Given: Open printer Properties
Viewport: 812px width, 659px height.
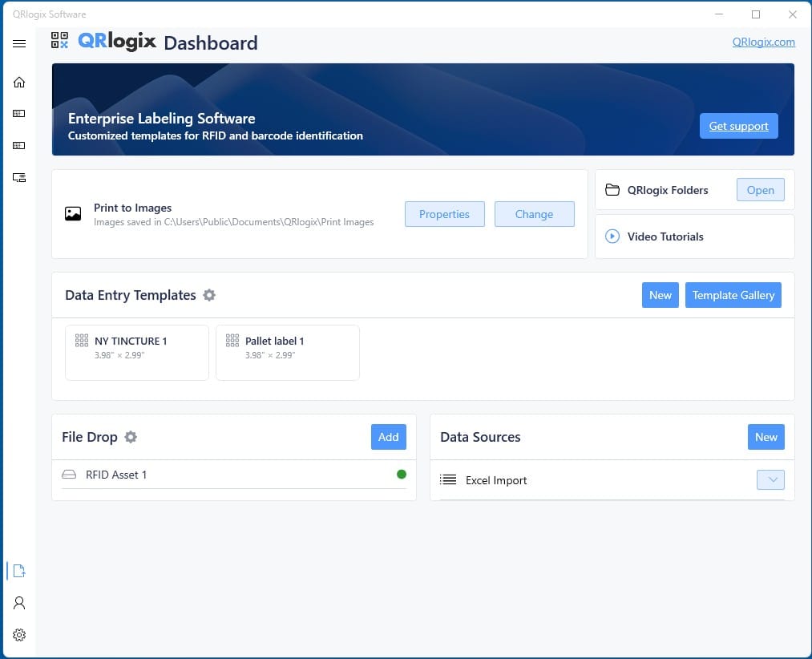Looking at the screenshot, I should pyautogui.click(x=444, y=214).
